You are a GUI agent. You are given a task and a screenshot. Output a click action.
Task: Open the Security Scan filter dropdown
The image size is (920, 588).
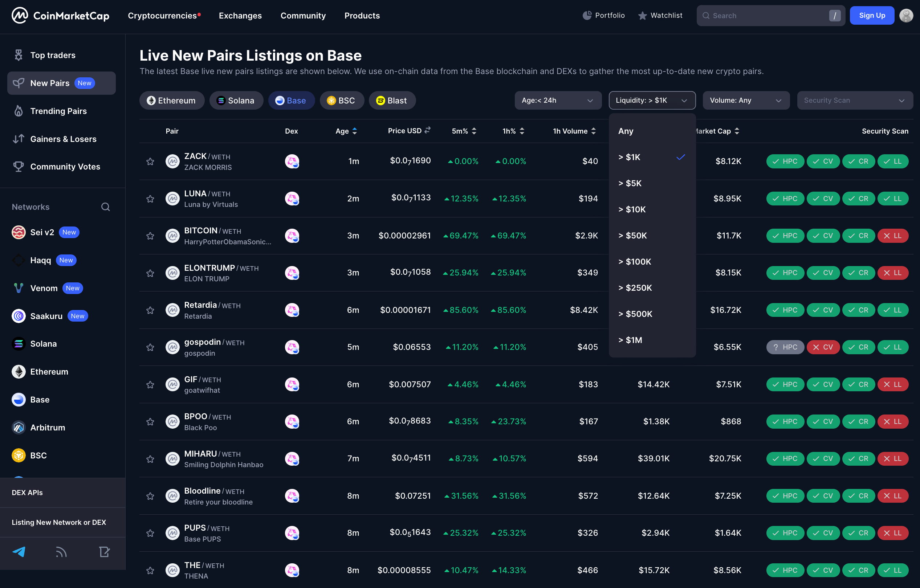tap(854, 100)
